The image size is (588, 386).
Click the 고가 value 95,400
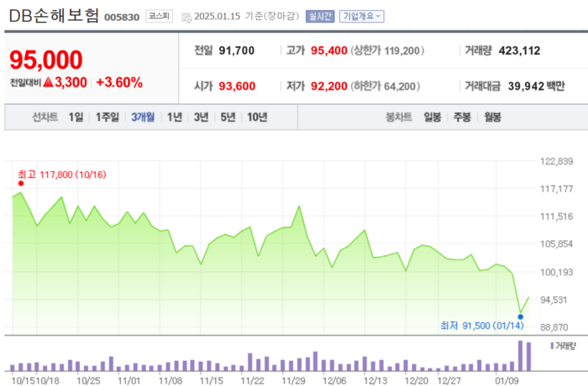tap(329, 50)
